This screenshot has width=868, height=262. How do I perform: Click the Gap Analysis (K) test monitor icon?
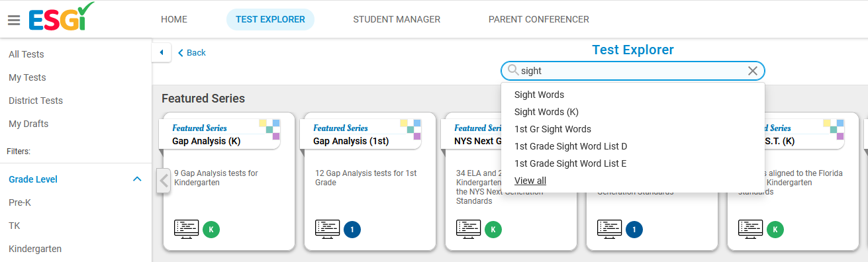tap(186, 229)
